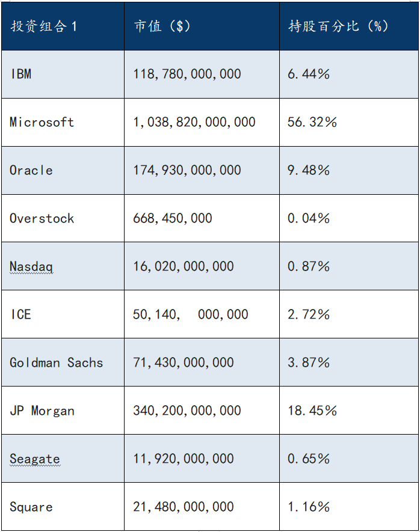Screen dimensions: 420x532
Task: Select the Square company cell
Action: [x=31, y=507]
